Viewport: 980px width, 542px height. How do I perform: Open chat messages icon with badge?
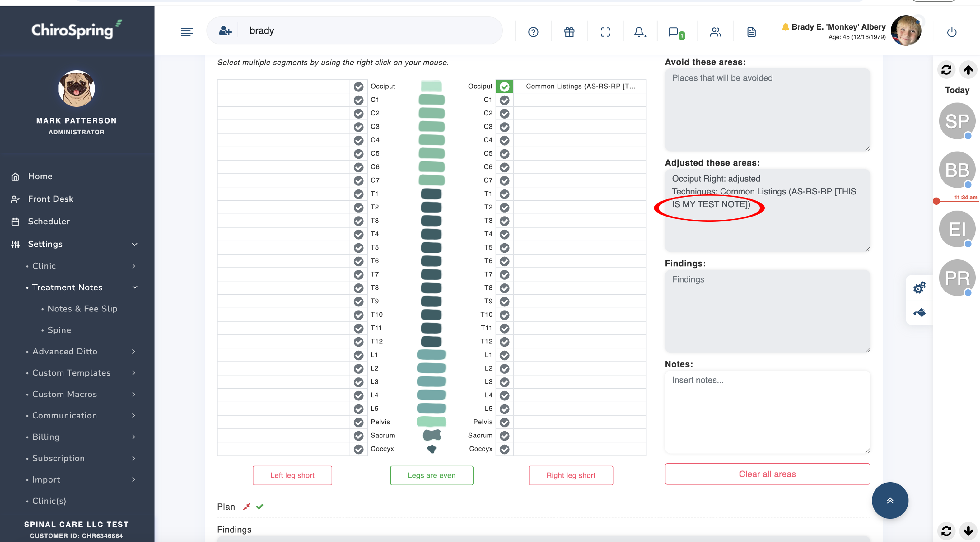(674, 32)
